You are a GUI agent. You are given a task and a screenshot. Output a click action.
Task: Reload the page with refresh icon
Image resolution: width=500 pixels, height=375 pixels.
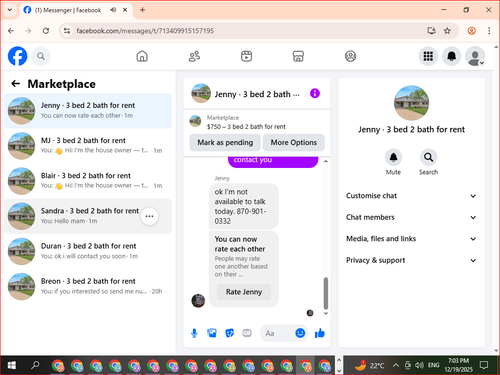click(x=46, y=31)
